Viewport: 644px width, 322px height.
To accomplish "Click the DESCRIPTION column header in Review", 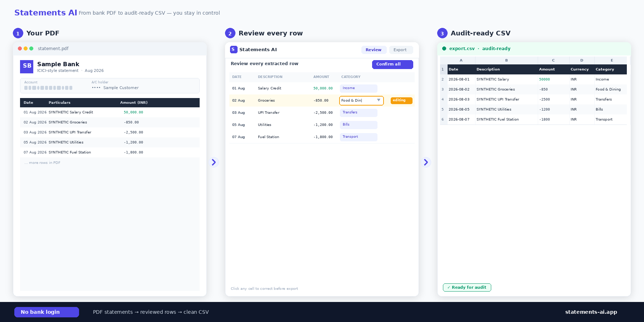I will [x=270, y=77].
